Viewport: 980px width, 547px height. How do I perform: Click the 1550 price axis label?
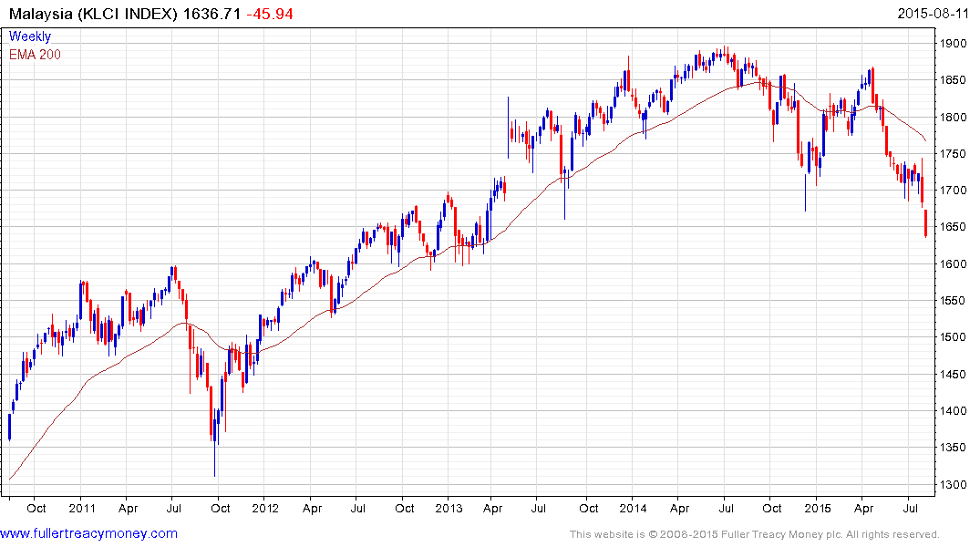click(x=954, y=301)
